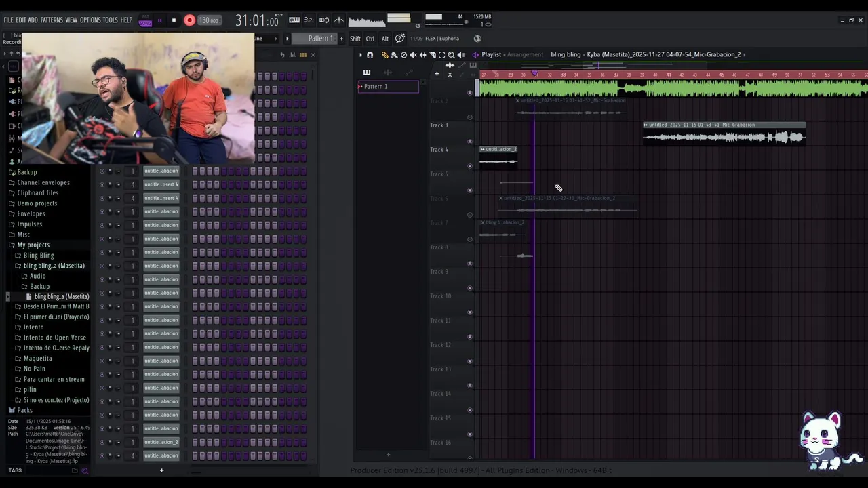This screenshot has width=868, height=488.
Task: Adjust the 130.000 tempo field
Action: click(209, 20)
